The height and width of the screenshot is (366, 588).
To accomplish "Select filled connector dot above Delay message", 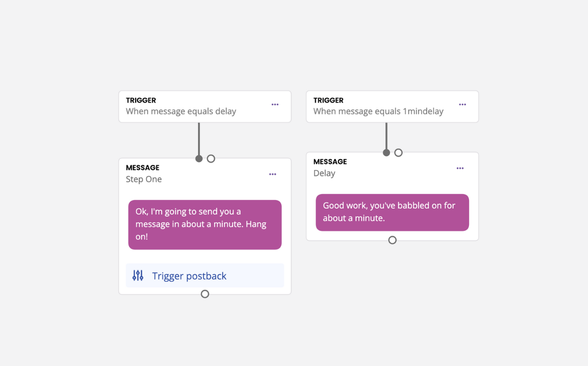I will click(x=386, y=152).
